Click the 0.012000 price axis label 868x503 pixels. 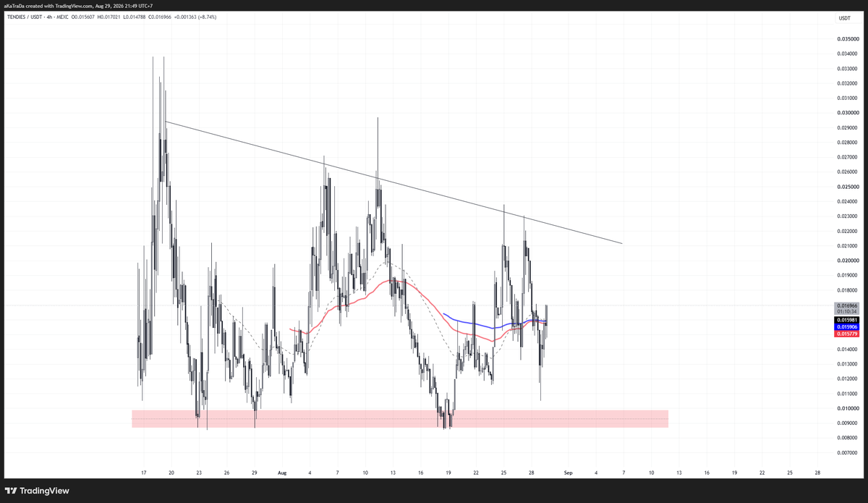848,379
